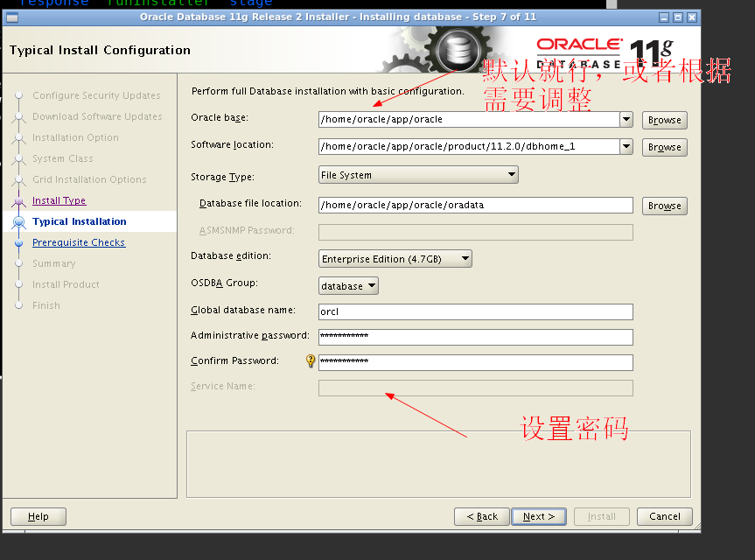Expand the Software location dropdown arrow
The width and height of the screenshot is (755, 560).
click(x=626, y=146)
